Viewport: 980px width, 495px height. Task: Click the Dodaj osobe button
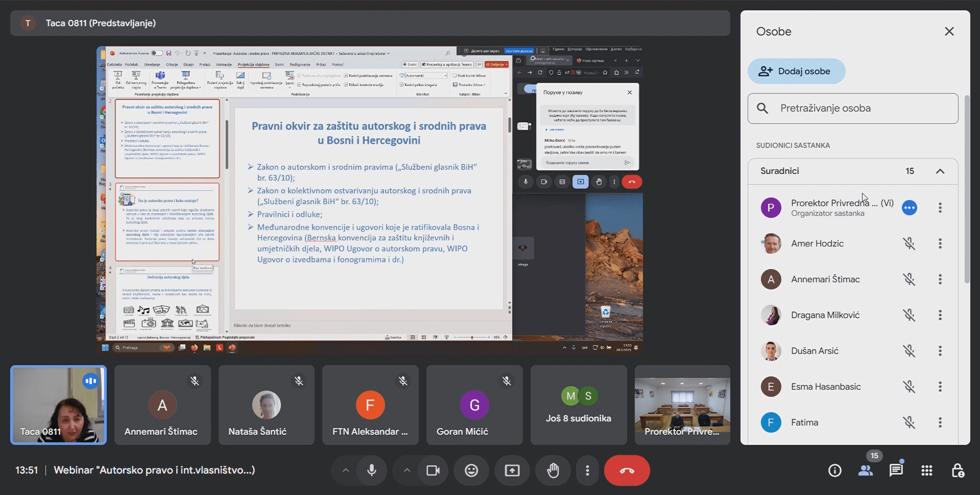pyautogui.click(x=796, y=71)
